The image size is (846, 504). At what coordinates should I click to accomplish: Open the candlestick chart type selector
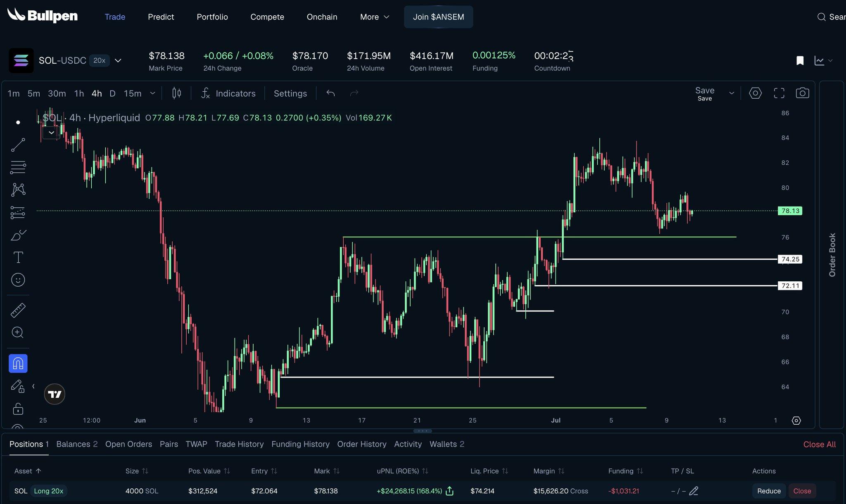[176, 93]
